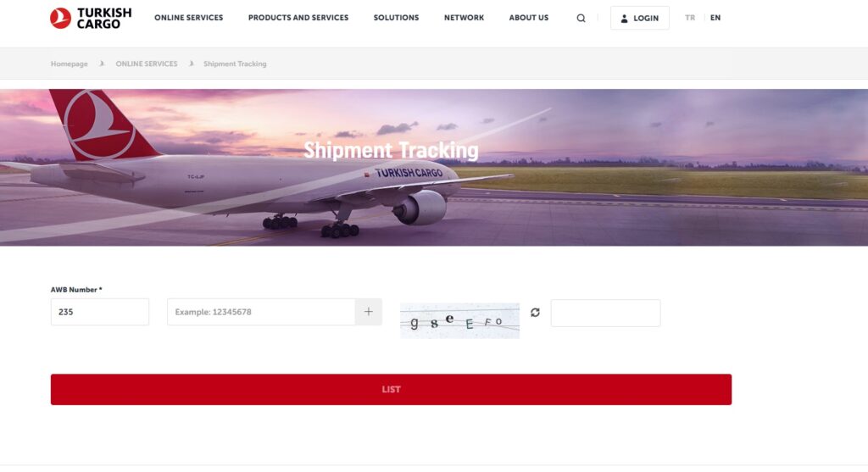Screen dimensions: 868x472
Task: Click the breadcrumb arrow after ONLINE SERVICES
Action: (x=191, y=64)
